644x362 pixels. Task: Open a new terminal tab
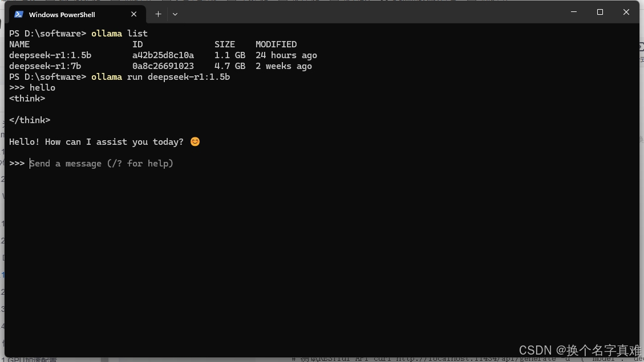pyautogui.click(x=158, y=14)
